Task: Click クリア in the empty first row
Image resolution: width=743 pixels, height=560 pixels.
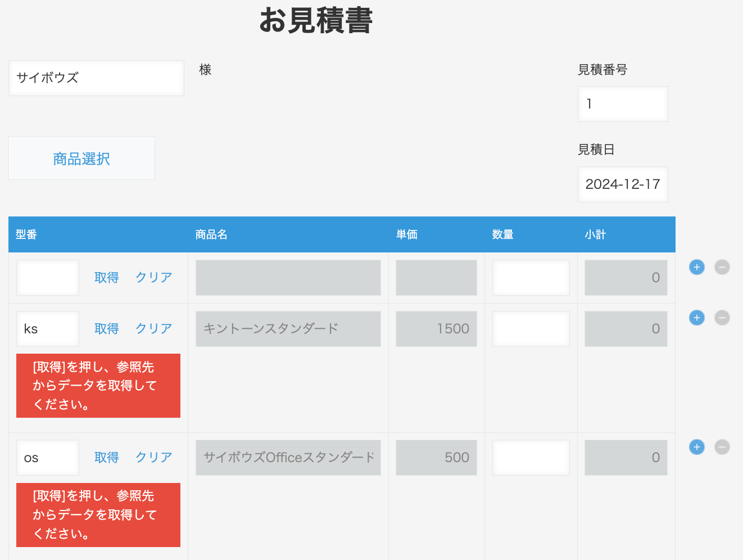Action: tap(153, 277)
